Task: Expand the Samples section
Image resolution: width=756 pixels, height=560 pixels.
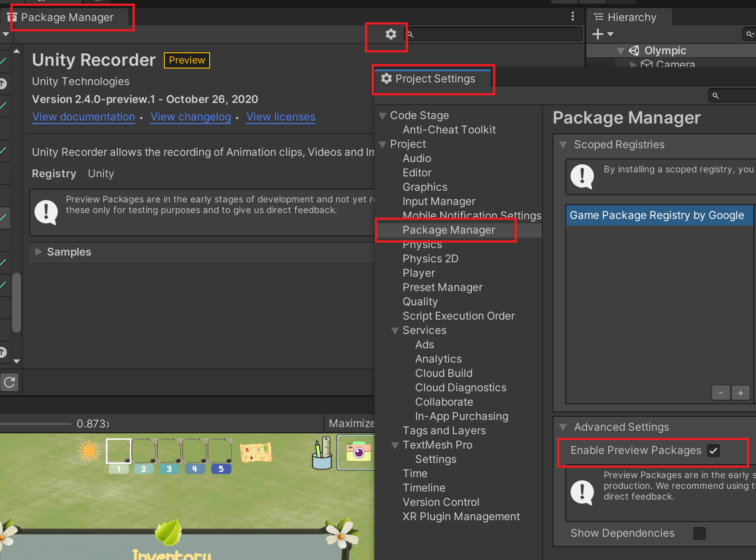Action: point(39,252)
